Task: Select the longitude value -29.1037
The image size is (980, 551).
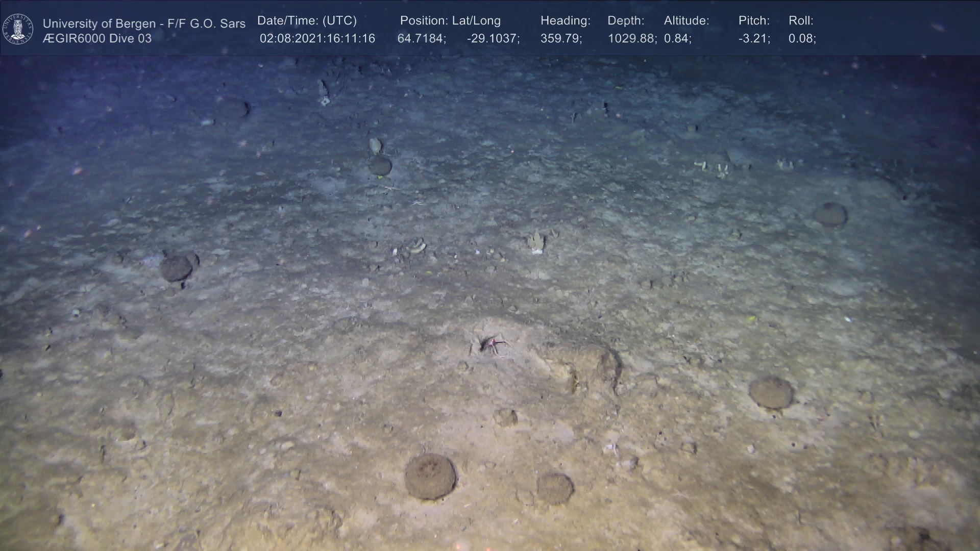Action: point(493,39)
